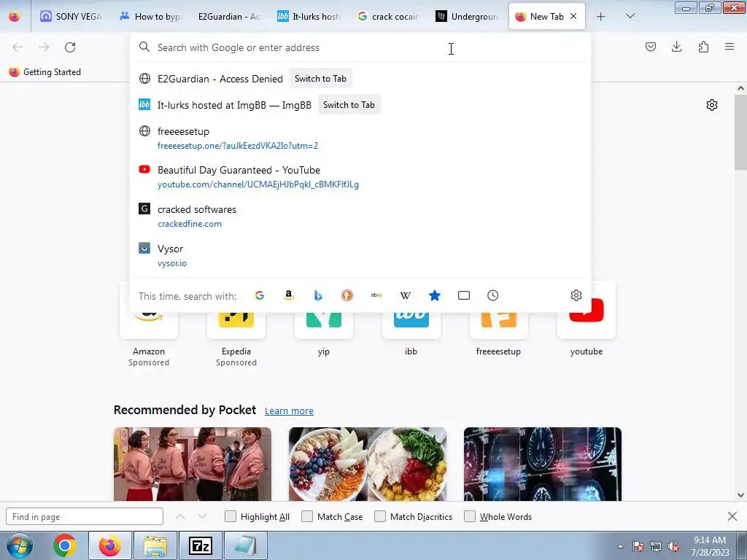Search in Bookmarks star icon

coord(435,295)
